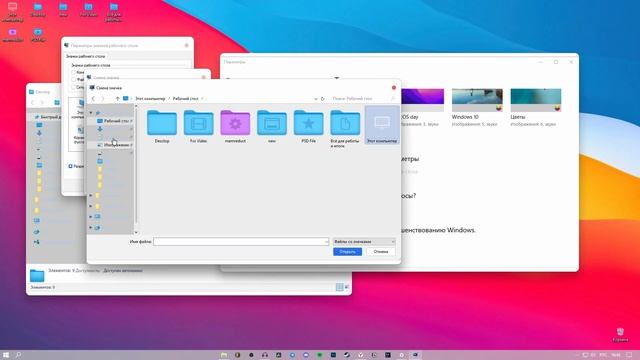This screenshot has width=640, height=360.
Task: Close the icon change dialog (red dot)
Action: (394, 88)
